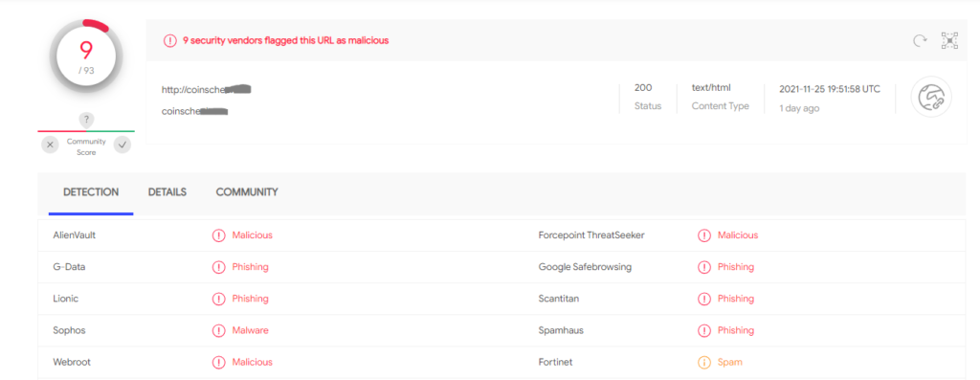Click the Forcepoint ThreatSeeker Malicious result
980x380 pixels.
click(x=738, y=235)
